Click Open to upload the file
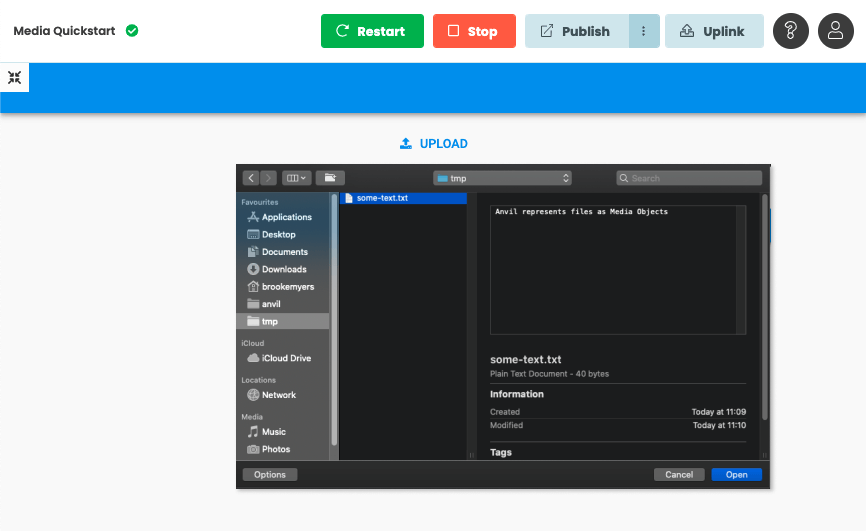Viewport: 866px width, 531px height. coord(736,475)
